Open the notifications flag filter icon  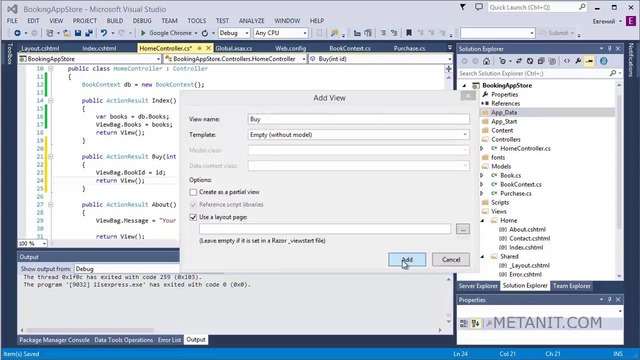[463, 7]
